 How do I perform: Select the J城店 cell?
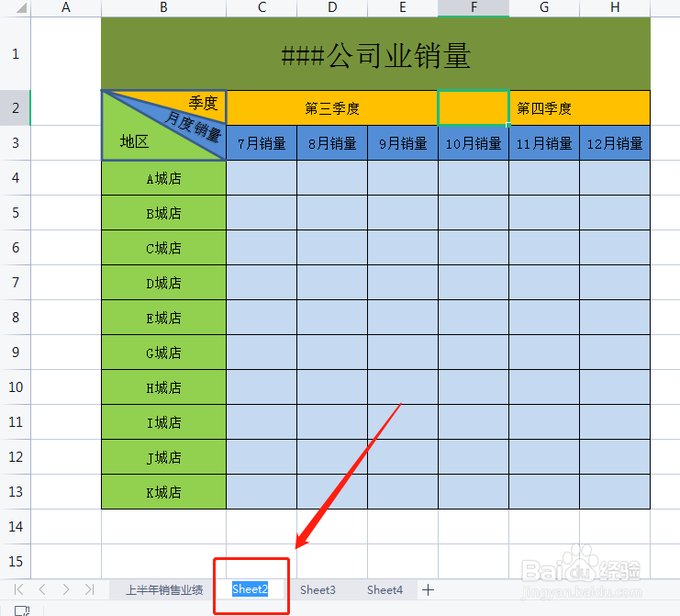point(163,457)
